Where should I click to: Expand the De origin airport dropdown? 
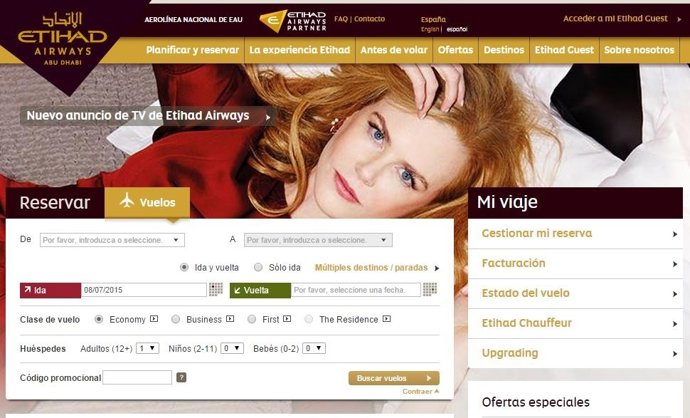tap(112, 240)
